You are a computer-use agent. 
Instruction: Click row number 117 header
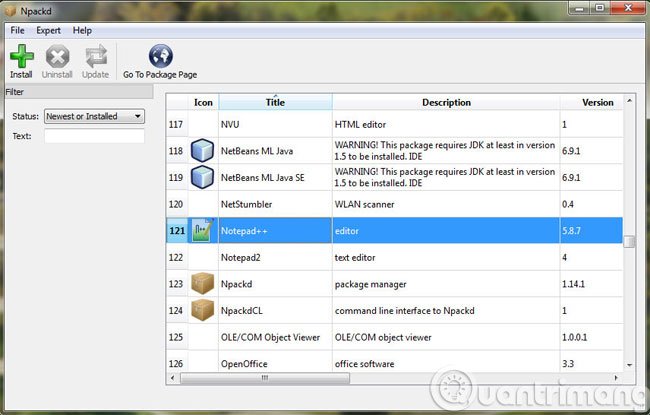coord(176,124)
